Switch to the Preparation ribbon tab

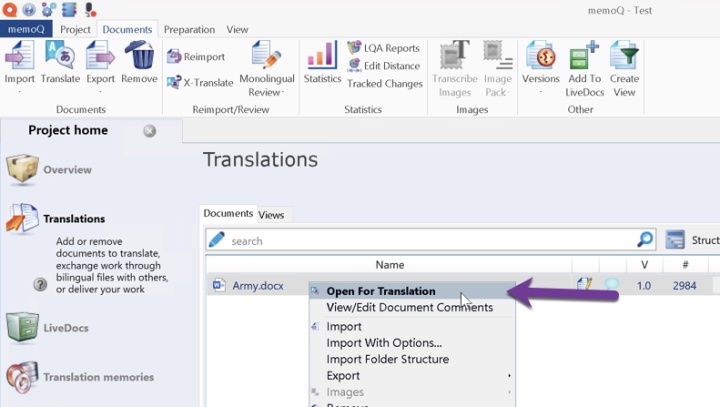[x=189, y=29]
